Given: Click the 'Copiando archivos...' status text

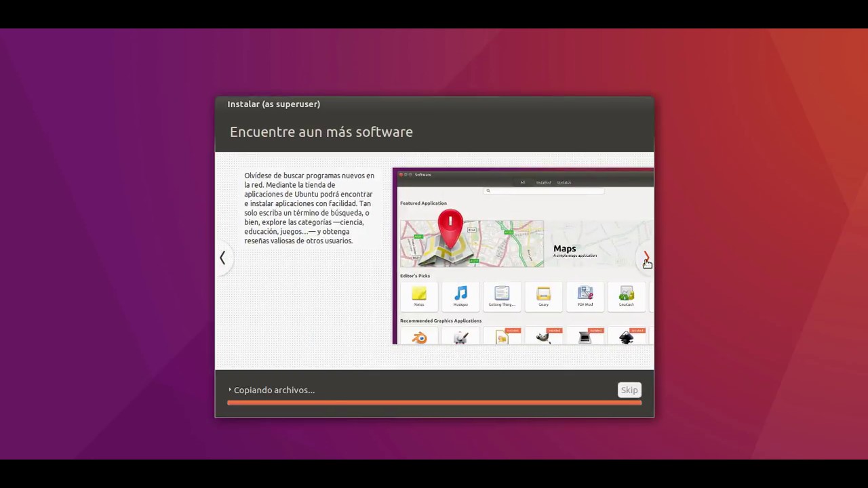Looking at the screenshot, I should (x=274, y=390).
